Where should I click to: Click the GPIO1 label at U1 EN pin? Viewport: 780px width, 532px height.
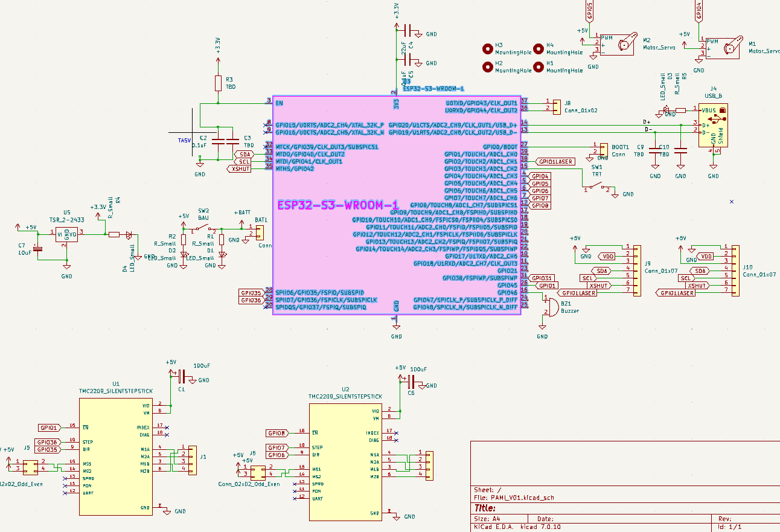50,428
